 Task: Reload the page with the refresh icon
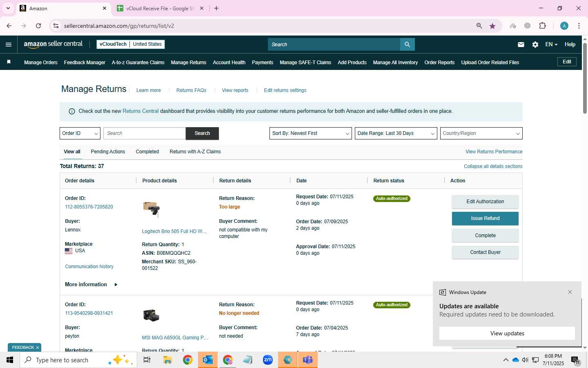point(38,26)
